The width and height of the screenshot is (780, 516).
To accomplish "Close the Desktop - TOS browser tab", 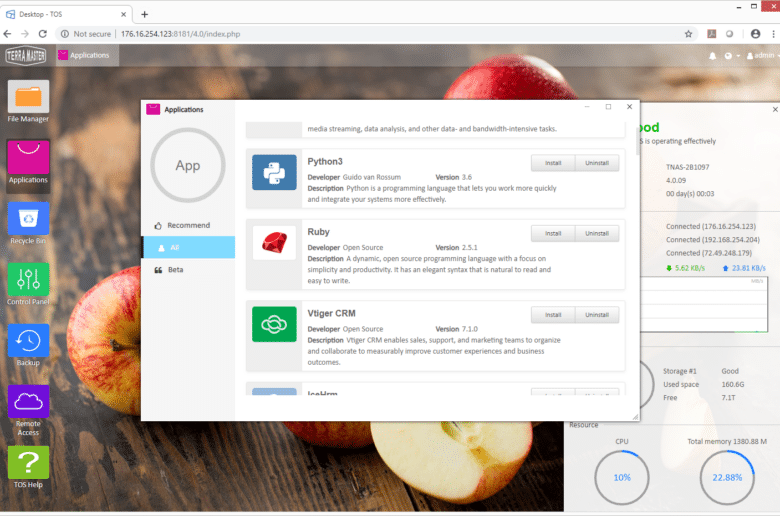I will click(x=123, y=14).
